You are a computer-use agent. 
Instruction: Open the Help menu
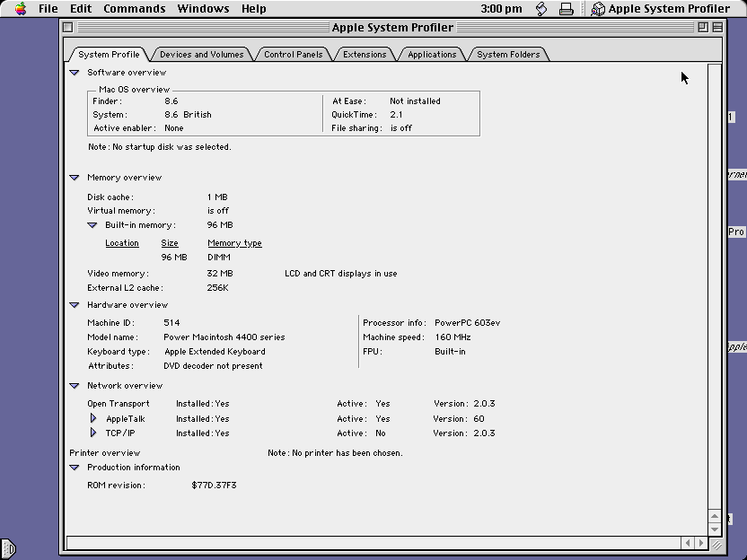click(x=253, y=9)
